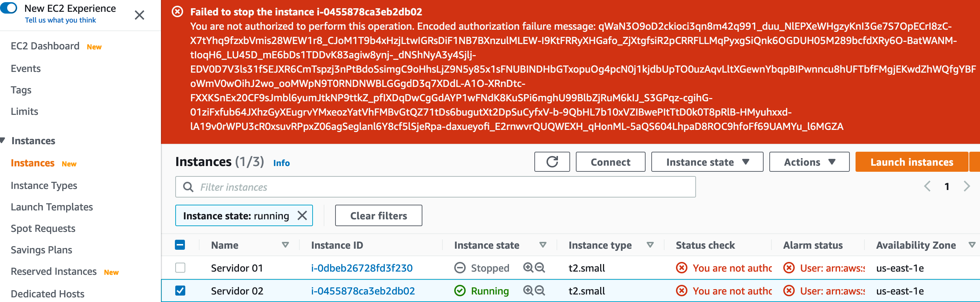The image size is (980, 302).
Task: Open Dedicated Hosts in the sidebar
Action: point(48,294)
